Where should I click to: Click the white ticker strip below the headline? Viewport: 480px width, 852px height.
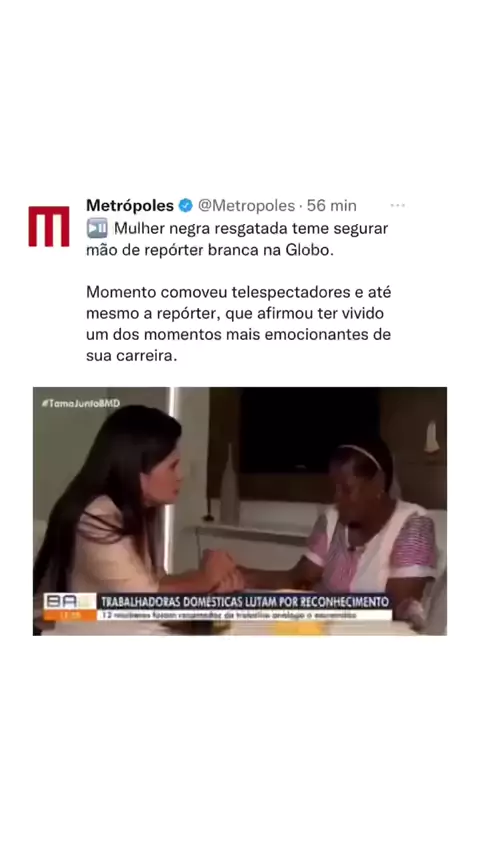point(245,615)
